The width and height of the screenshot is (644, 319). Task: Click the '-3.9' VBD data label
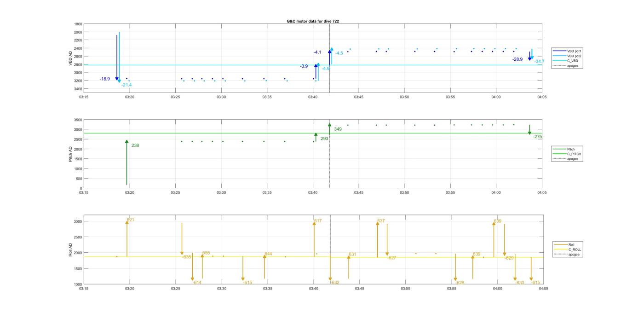point(304,66)
